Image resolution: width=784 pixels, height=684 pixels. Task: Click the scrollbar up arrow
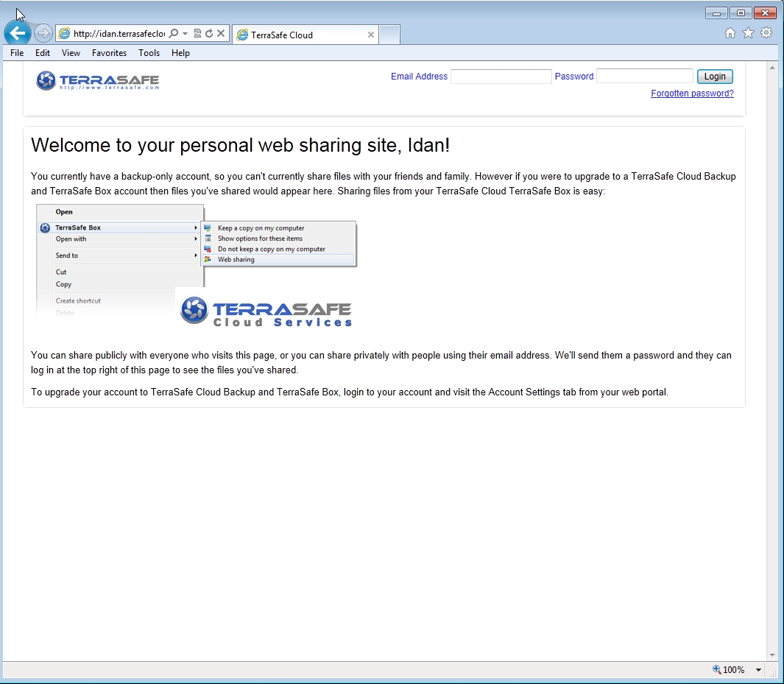[772, 68]
